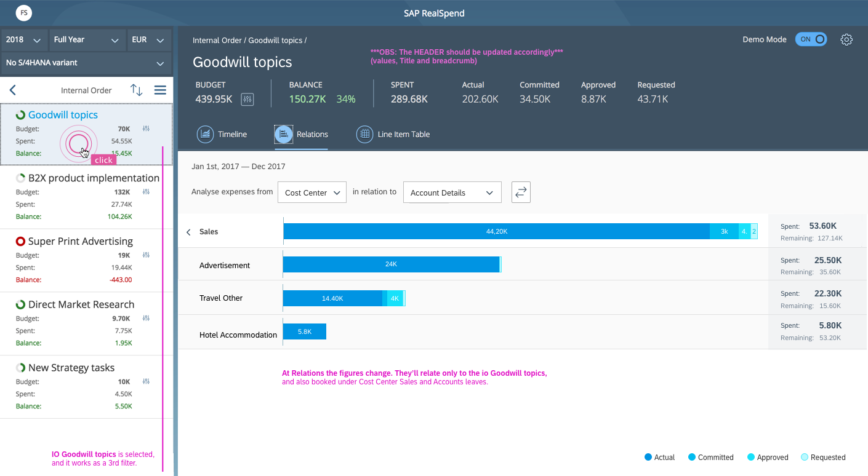Open the No S/4HANA variant dropdown
The height and width of the screenshot is (476, 868).
click(x=86, y=63)
